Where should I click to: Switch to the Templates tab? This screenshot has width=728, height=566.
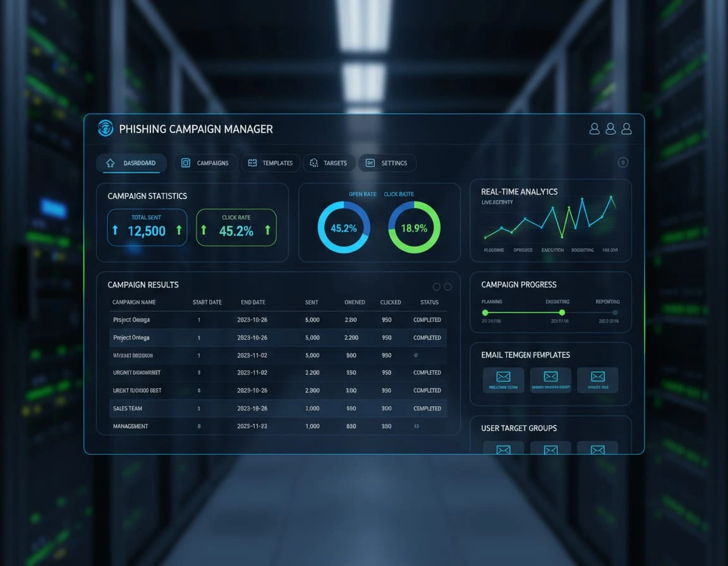pos(270,162)
